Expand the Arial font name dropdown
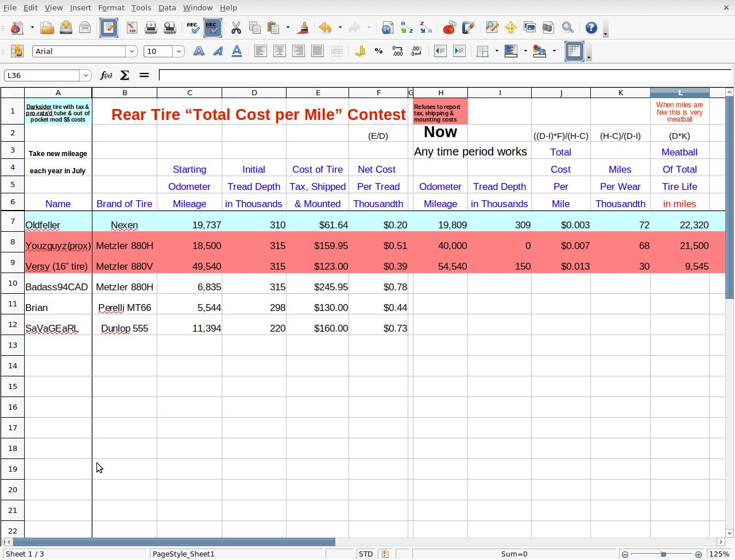 pyautogui.click(x=131, y=51)
